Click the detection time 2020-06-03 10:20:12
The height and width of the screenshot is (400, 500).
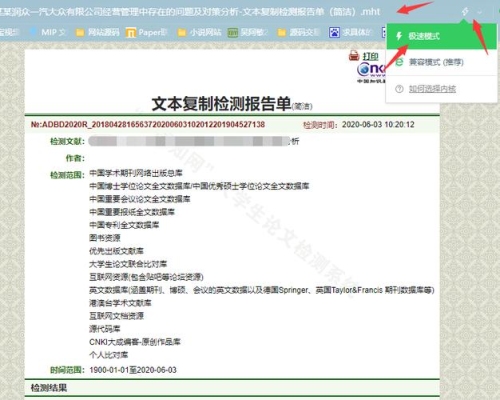click(x=378, y=125)
